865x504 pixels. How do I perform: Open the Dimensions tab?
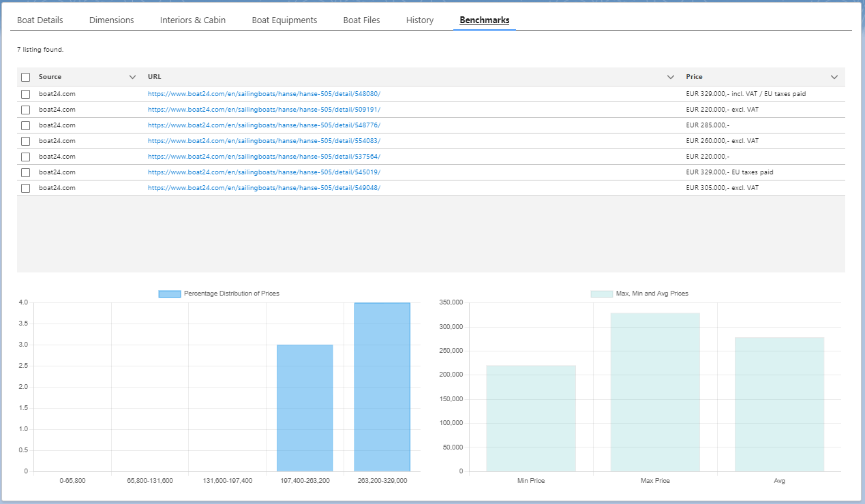tap(112, 20)
